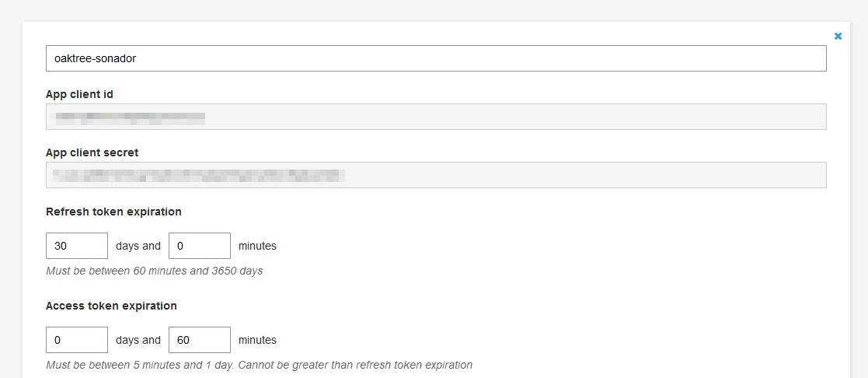This screenshot has height=378, width=868.
Task: Close the app client dialog with the X
Action: pyautogui.click(x=838, y=36)
